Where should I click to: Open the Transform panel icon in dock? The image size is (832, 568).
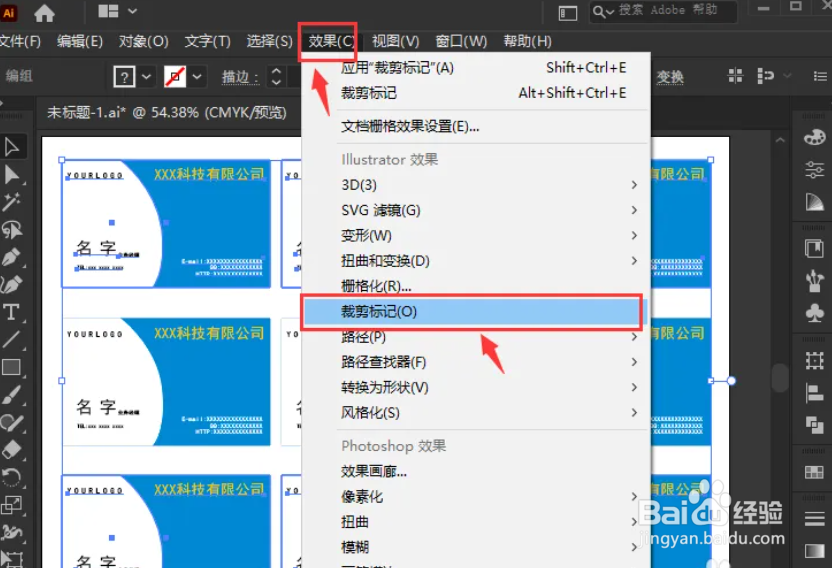point(814,361)
